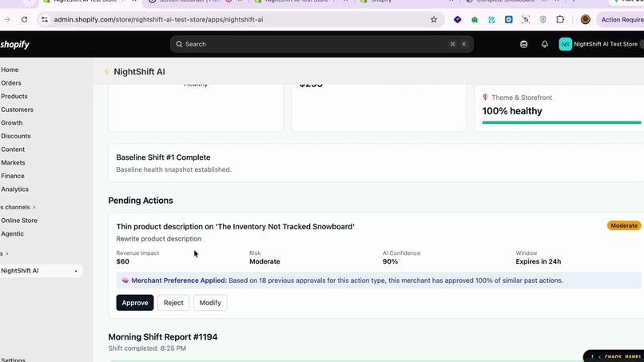Click the Theme & Storefront shield icon

(x=486, y=97)
